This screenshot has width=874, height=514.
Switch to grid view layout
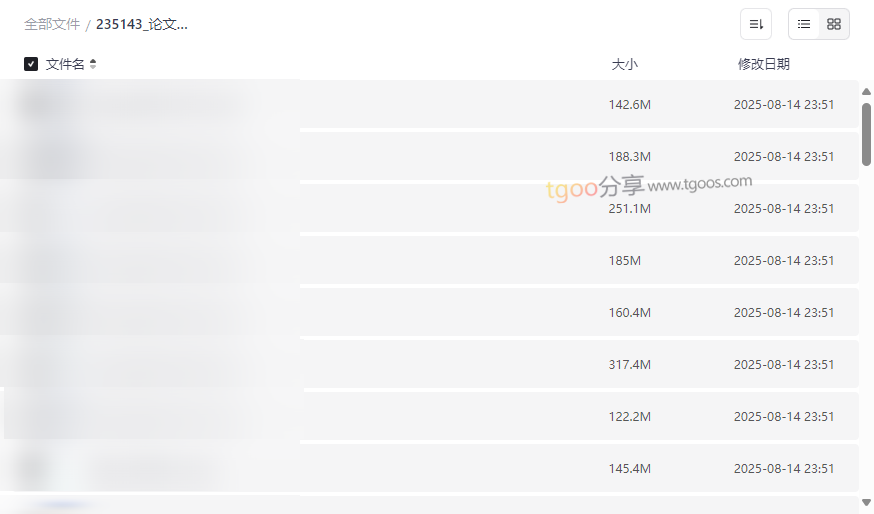pos(834,24)
